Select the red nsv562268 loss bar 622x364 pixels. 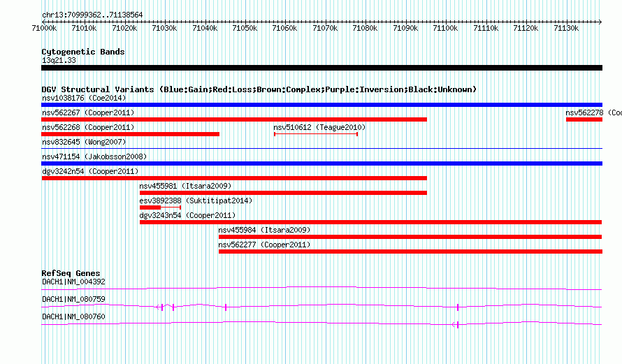click(x=130, y=134)
